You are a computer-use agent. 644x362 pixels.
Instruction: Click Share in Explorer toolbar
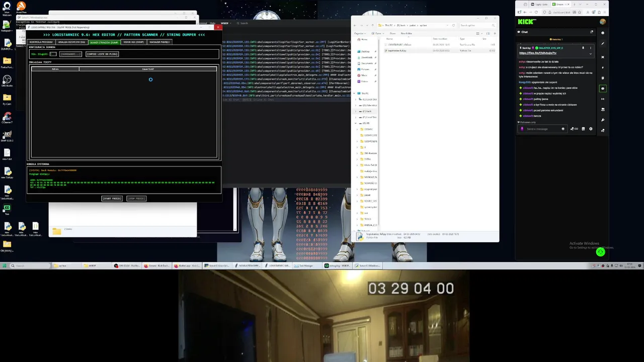(392, 33)
